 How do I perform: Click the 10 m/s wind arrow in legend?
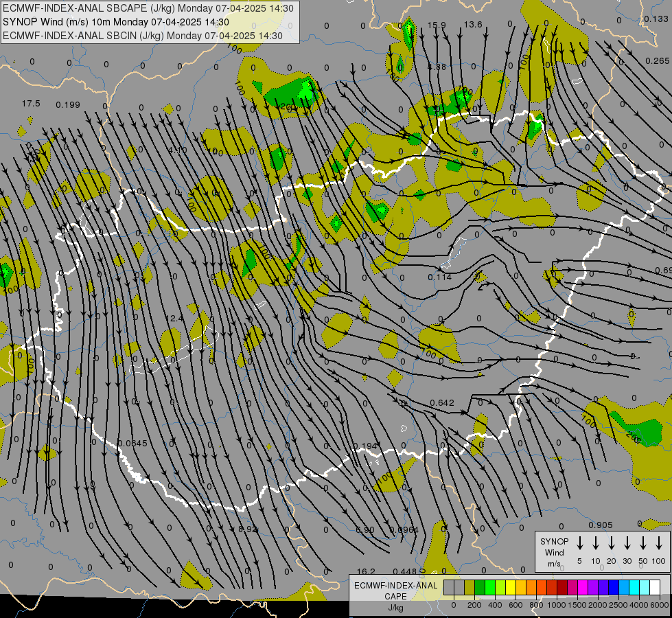coord(596,543)
